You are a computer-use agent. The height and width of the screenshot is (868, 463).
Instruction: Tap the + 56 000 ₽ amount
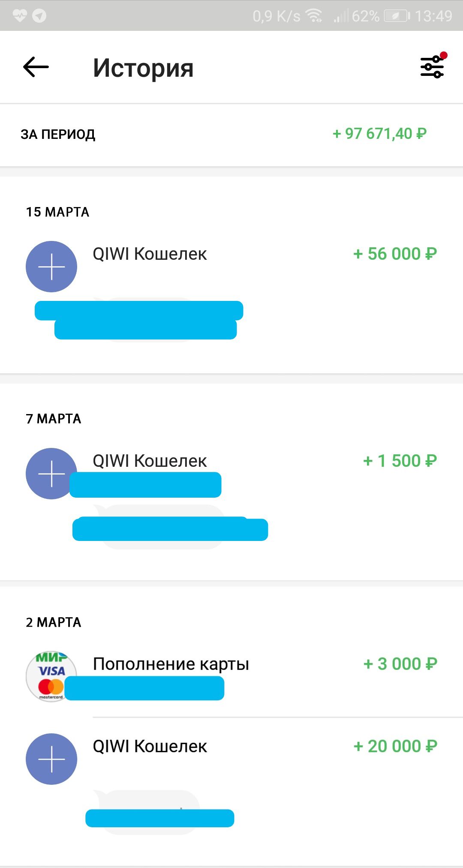395,254
